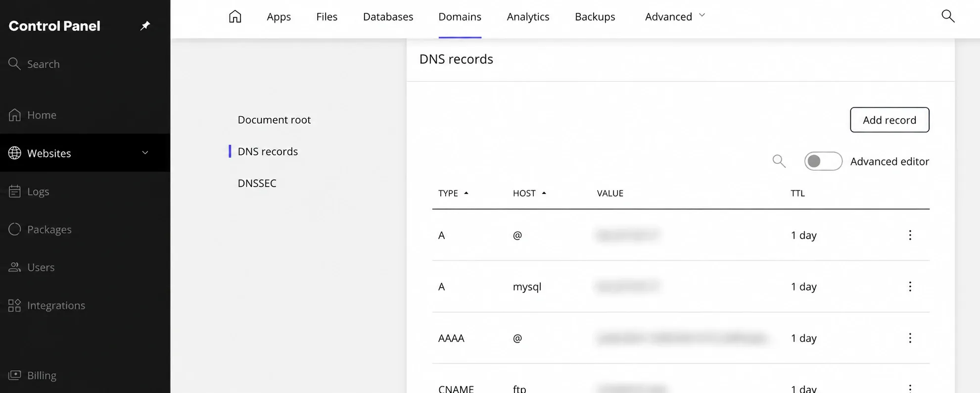Click the ftp host cell
Screen dimensions: 980x393
coord(519,389)
